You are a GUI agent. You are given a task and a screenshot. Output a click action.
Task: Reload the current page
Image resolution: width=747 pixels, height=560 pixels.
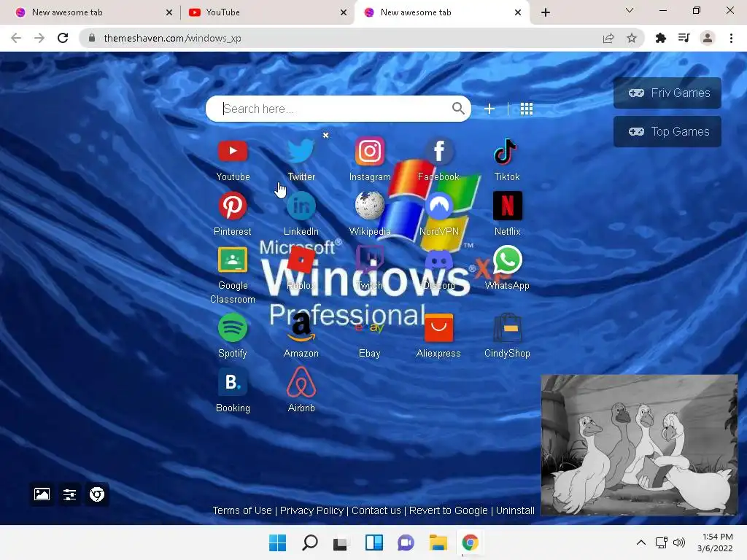[x=63, y=38]
